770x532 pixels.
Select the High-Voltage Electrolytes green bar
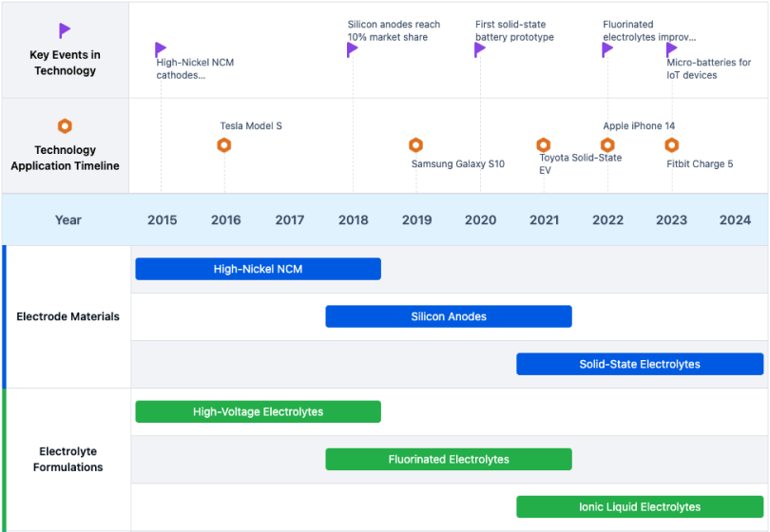point(258,411)
